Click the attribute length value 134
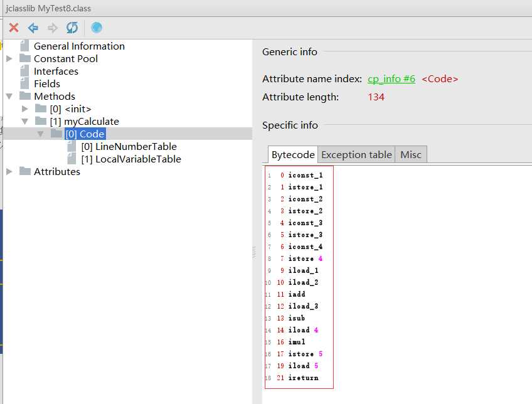Screen dimensions: 532x404 (x=376, y=97)
